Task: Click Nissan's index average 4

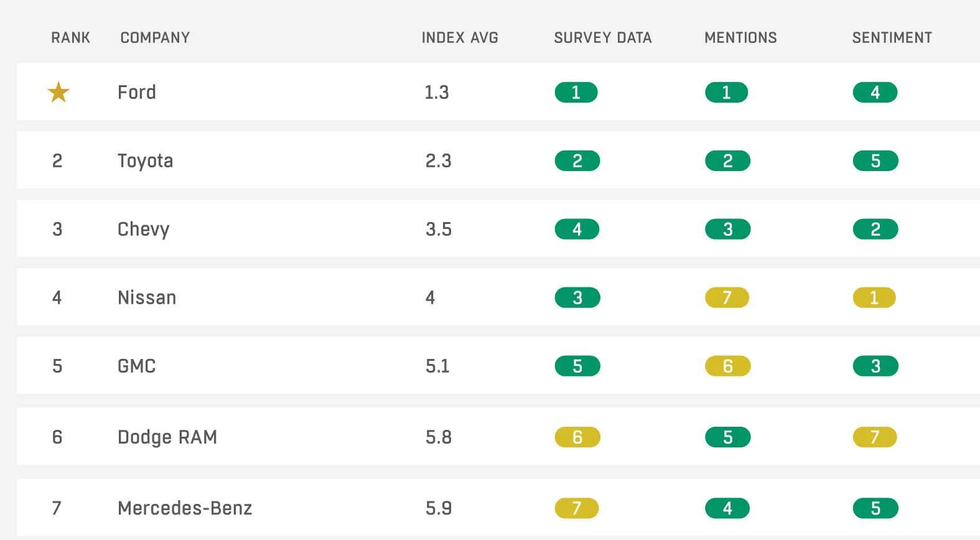Action: 431,297
